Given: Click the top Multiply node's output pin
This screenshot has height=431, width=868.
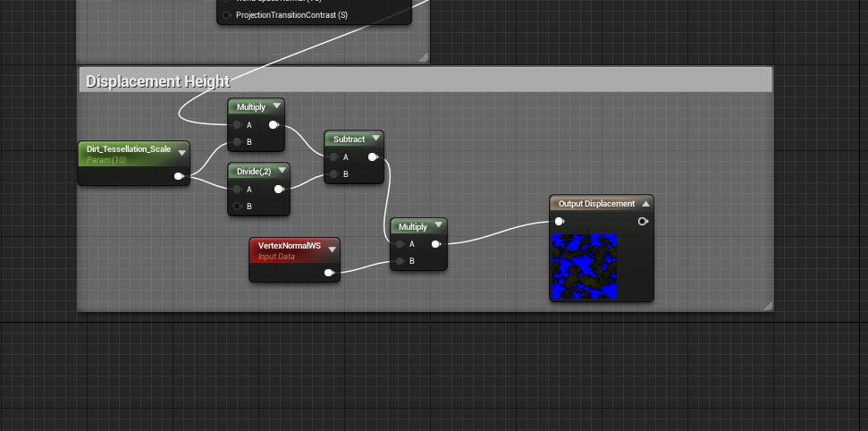Looking at the screenshot, I should tap(274, 124).
